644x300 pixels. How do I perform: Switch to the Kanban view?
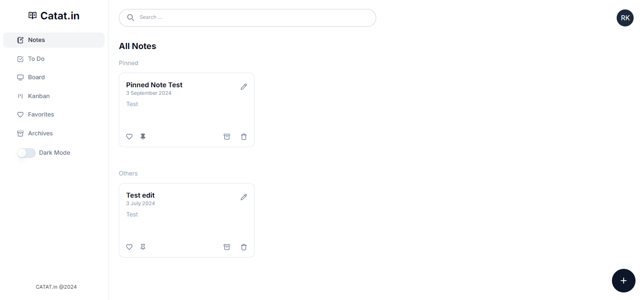point(54,96)
